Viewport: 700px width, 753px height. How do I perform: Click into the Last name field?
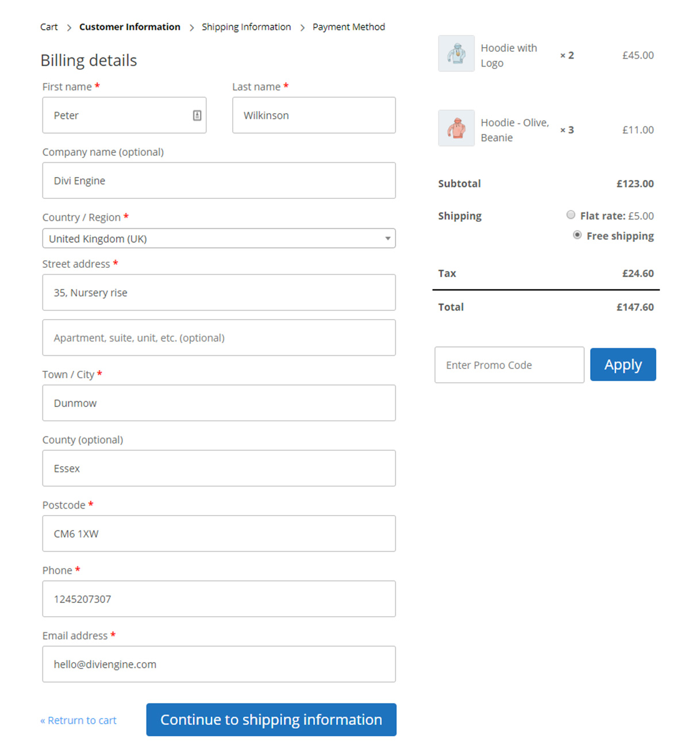314,116
